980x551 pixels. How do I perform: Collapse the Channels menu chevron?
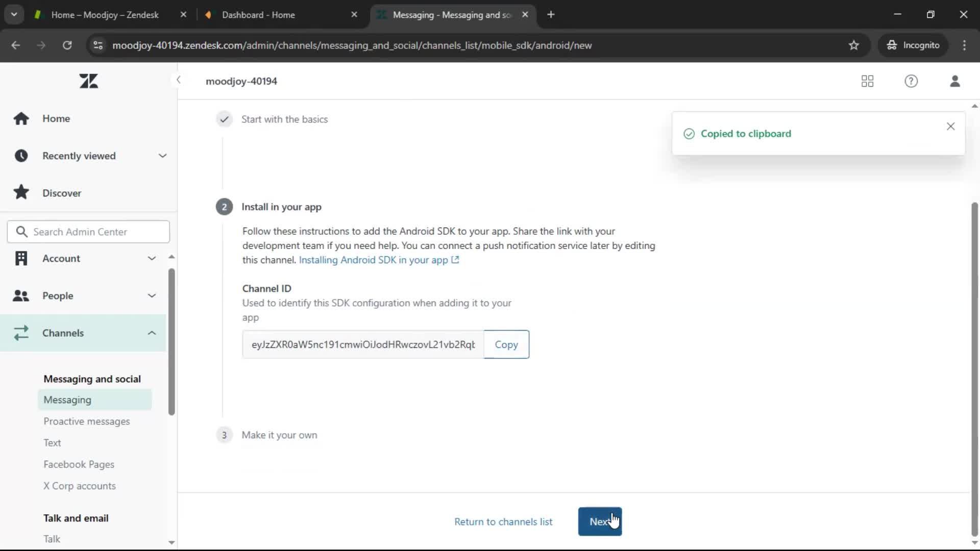(152, 333)
